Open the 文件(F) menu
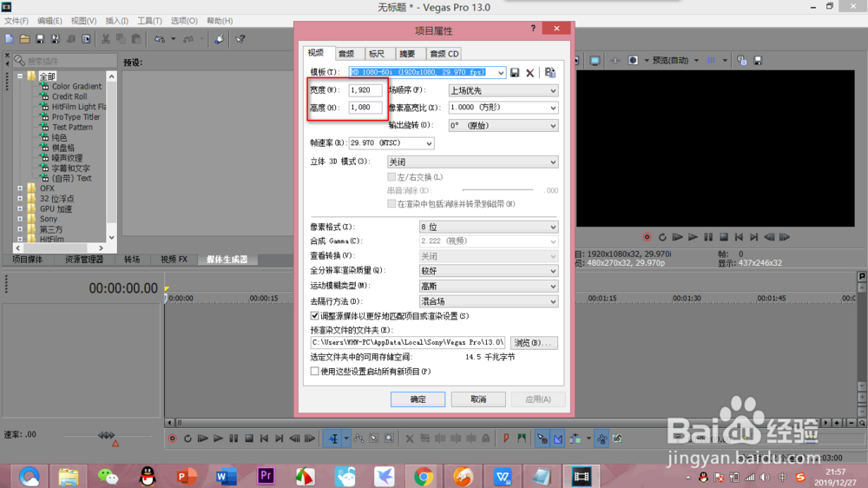Screen dimensions: 868x488 (x=16, y=21)
